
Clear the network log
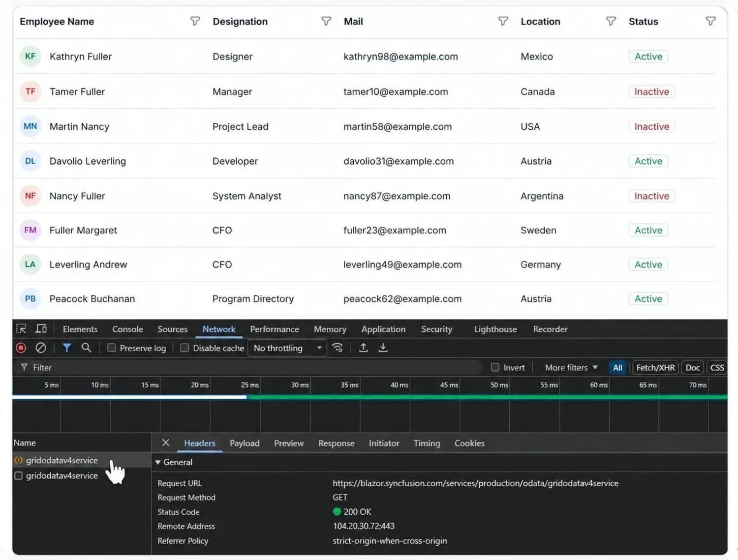[x=41, y=348]
